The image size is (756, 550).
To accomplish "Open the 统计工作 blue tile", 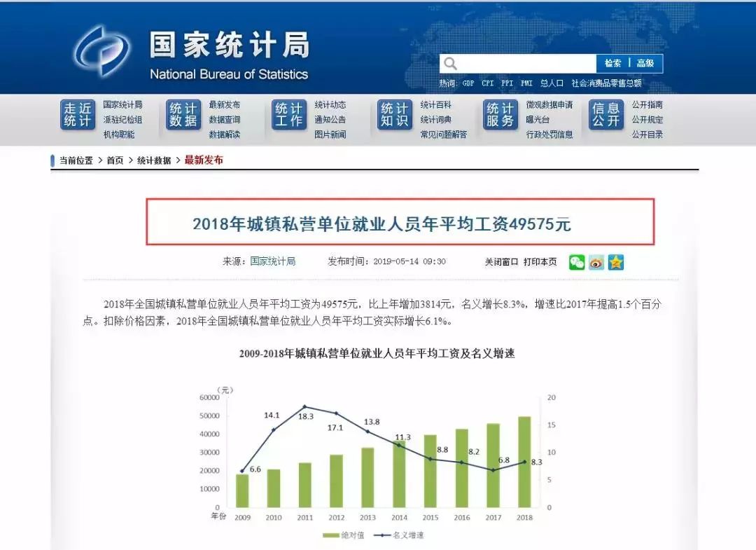I will pos(289,115).
